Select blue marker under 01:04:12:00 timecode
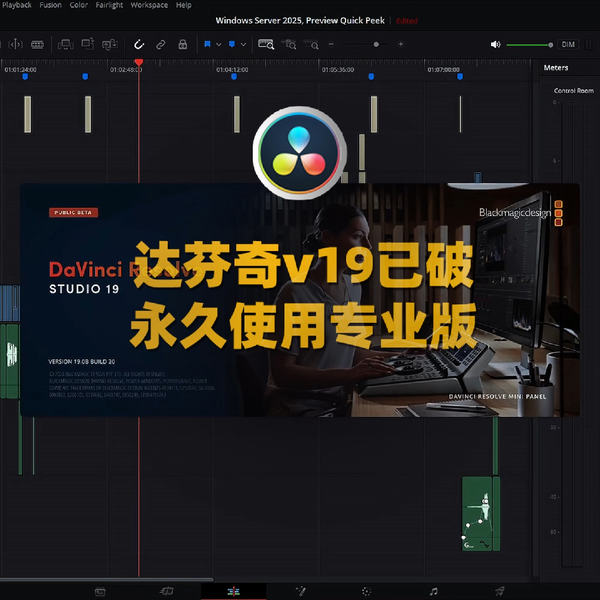Image resolution: width=600 pixels, height=600 pixels. point(234,77)
